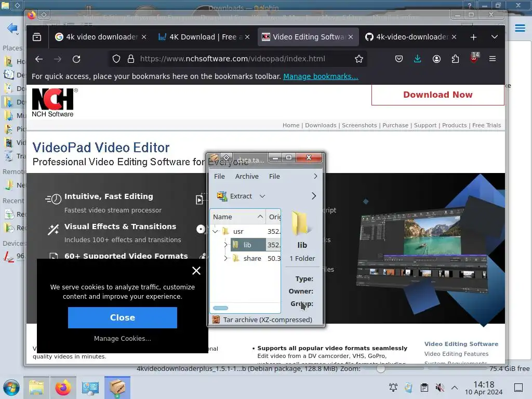Image resolution: width=532 pixels, height=399 pixels.
Task: Open the list all tabs chevron
Action: [x=495, y=37]
